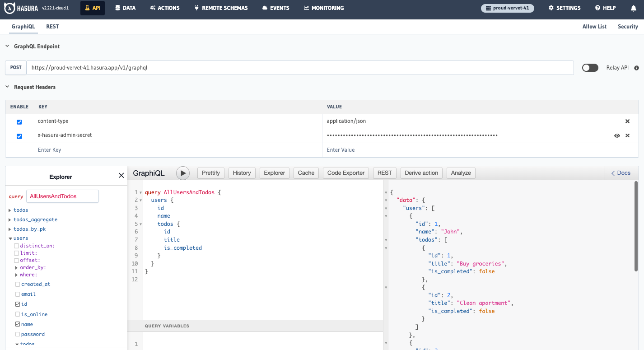This screenshot has width=644, height=350.
Task: Collapse the GraphQL Endpoint section
Action: click(7, 46)
